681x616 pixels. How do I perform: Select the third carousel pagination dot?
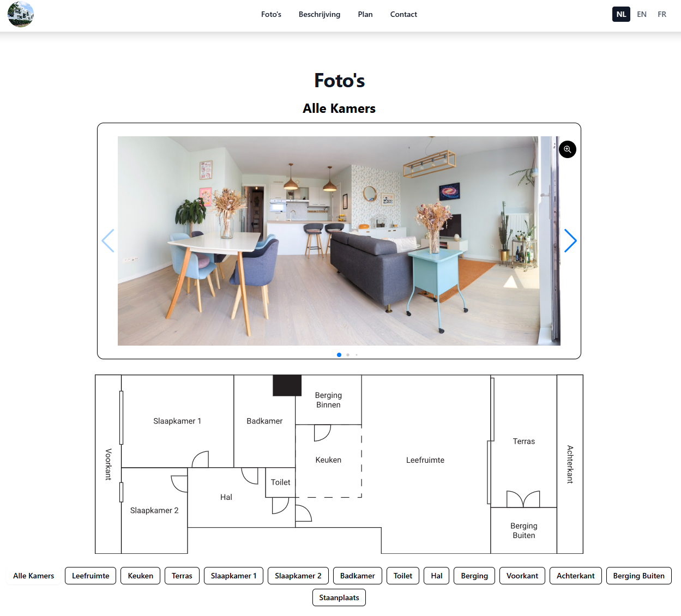tap(356, 354)
